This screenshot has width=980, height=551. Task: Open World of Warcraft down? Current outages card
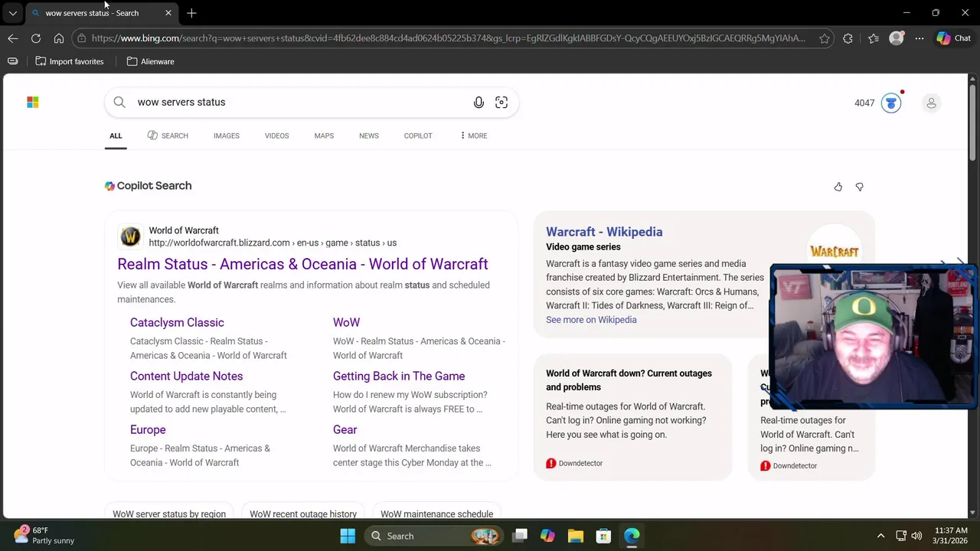click(632, 417)
